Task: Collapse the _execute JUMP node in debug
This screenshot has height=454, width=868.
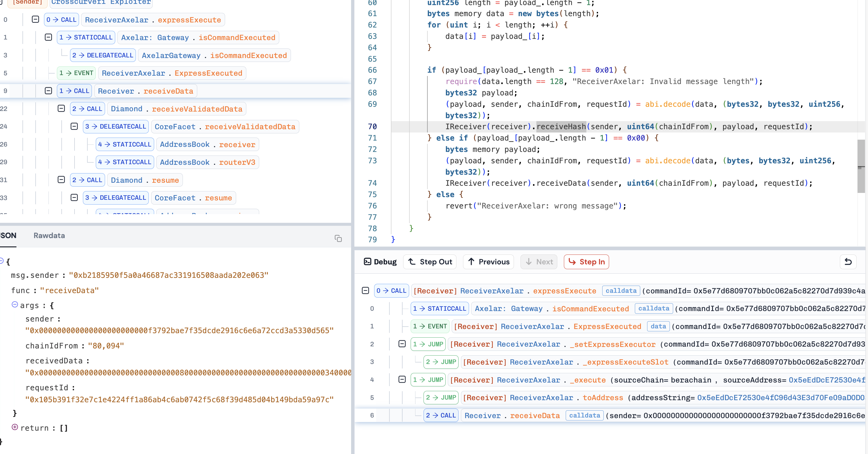Action: coord(402,380)
